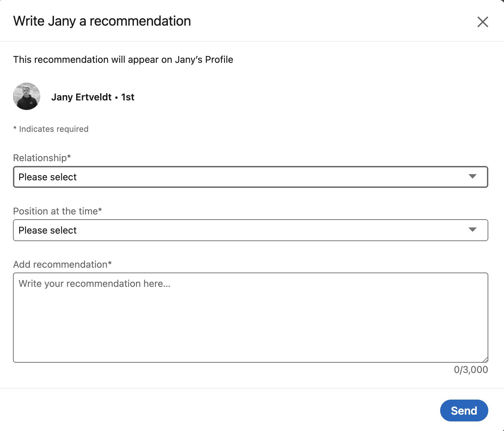Click the Position at the time label
Viewport: 504px width, 431px height.
pyautogui.click(x=57, y=211)
